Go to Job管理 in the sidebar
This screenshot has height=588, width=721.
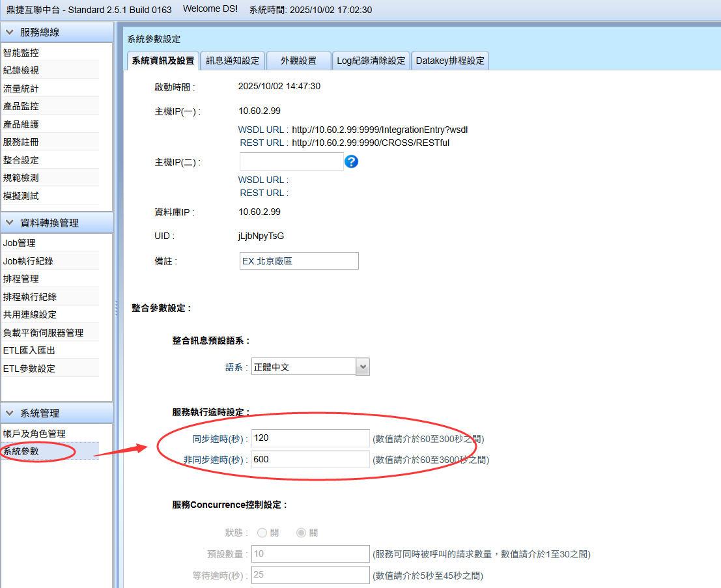(20, 243)
